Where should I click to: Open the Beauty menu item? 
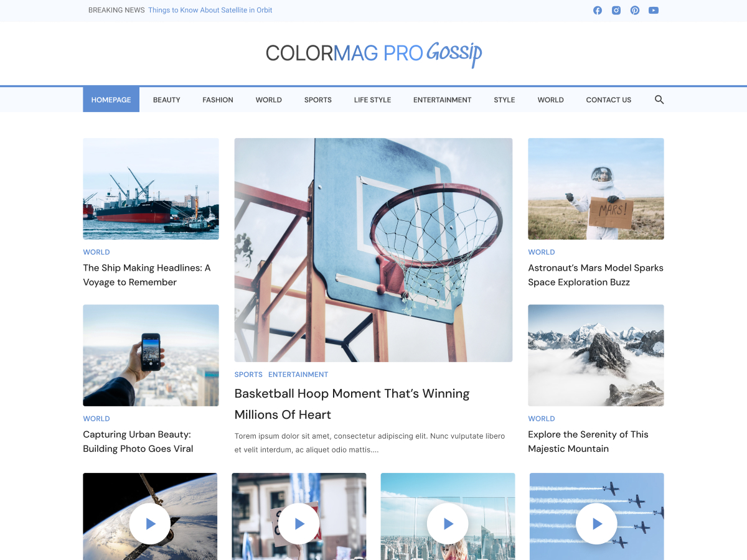coord(167,100)
